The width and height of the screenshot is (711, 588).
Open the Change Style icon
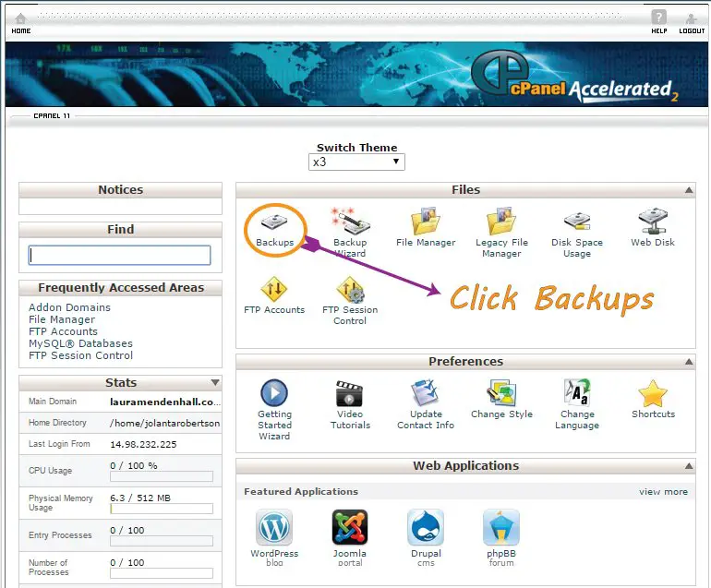(501, 392)
